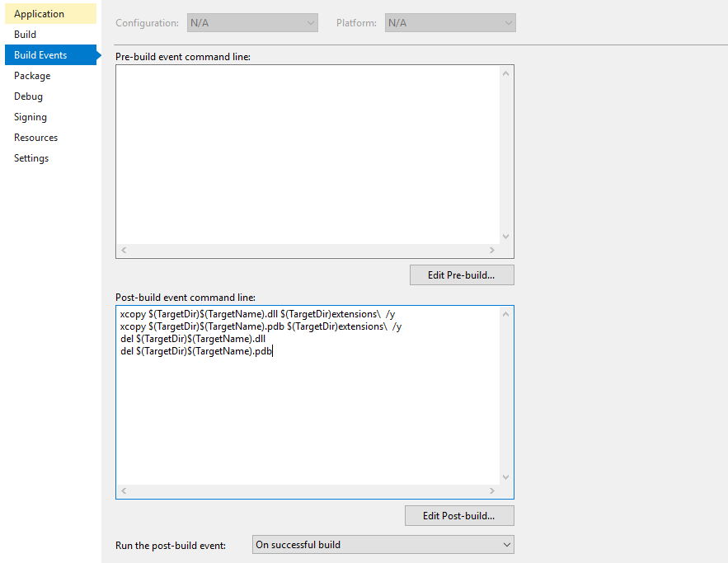728x563 pixels.
Task: Switch to the Build tab
Action: [26, 35]
